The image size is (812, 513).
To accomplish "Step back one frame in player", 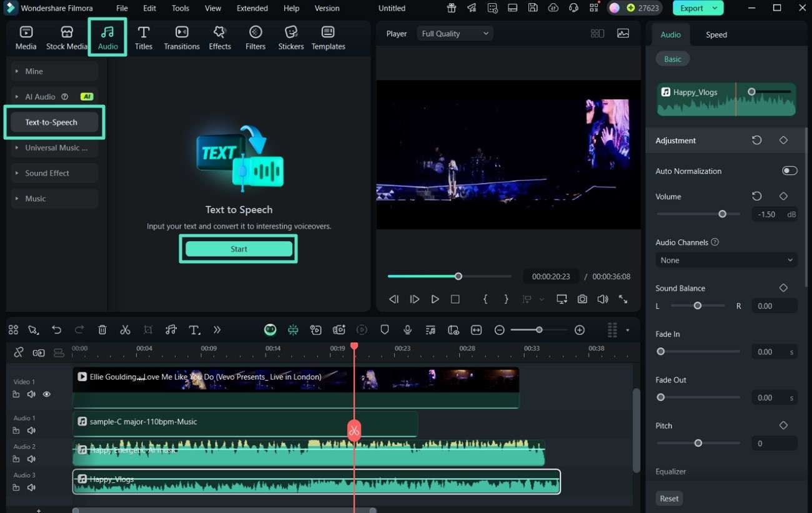I will [x=394, y=299].
